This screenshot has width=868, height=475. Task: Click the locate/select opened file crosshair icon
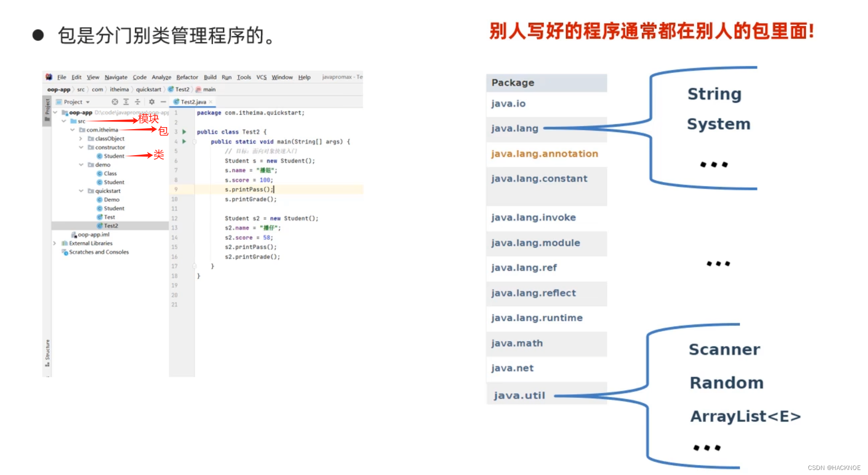[x=115, y=102]
